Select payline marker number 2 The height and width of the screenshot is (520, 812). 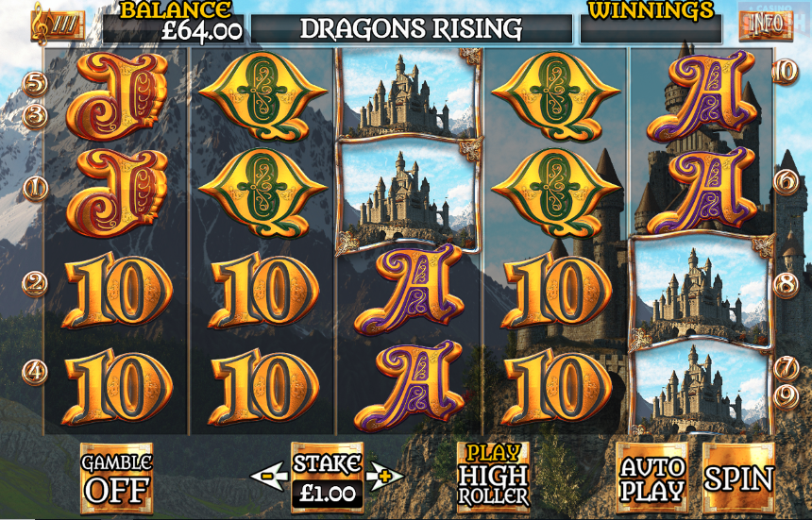pyautogui.click(x=35, y=284)
